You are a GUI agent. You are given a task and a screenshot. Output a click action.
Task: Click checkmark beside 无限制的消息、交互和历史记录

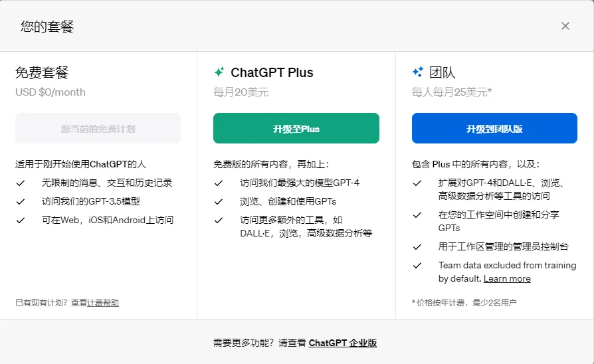tap(21, 183)
